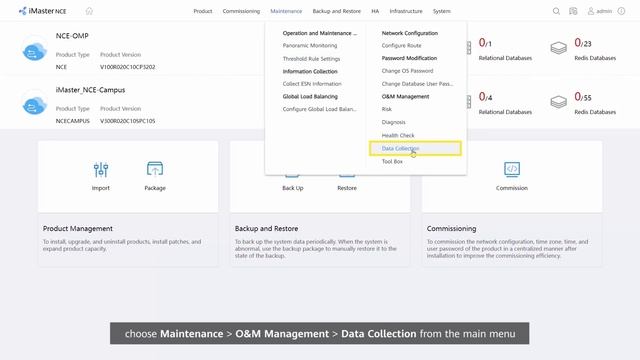Viewport: 640px width, 360px height.
Task: Click version V300R020C10SPC105
Action: pyautogui.click(x=127, y=121)
